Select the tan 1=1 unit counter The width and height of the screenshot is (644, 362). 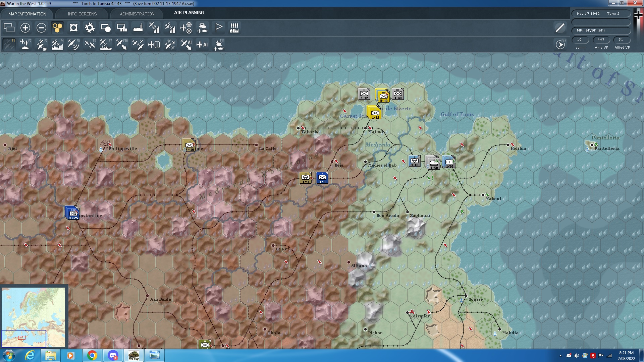point(306,178)
